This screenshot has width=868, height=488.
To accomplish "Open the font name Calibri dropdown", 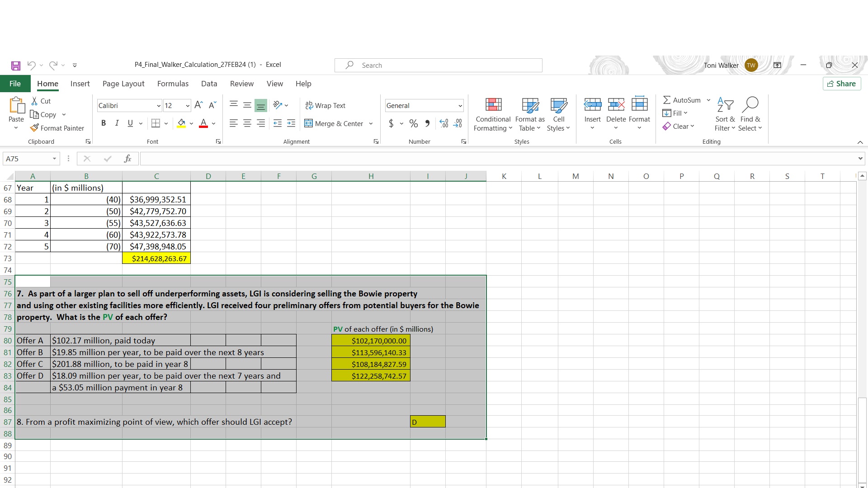I will pos(159,106).
